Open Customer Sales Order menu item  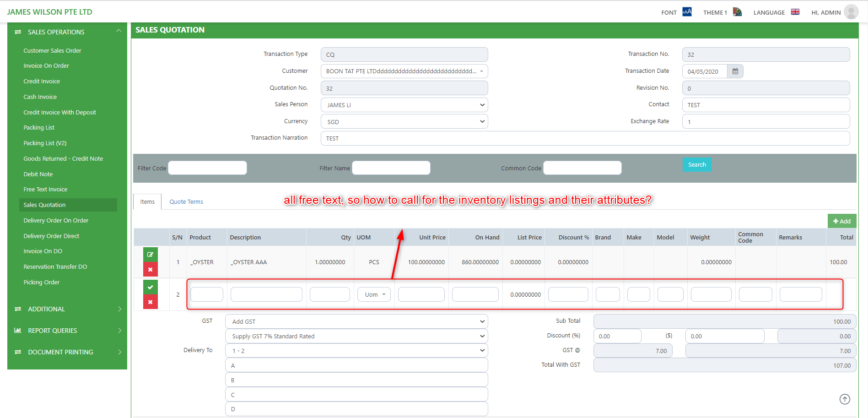52,50
